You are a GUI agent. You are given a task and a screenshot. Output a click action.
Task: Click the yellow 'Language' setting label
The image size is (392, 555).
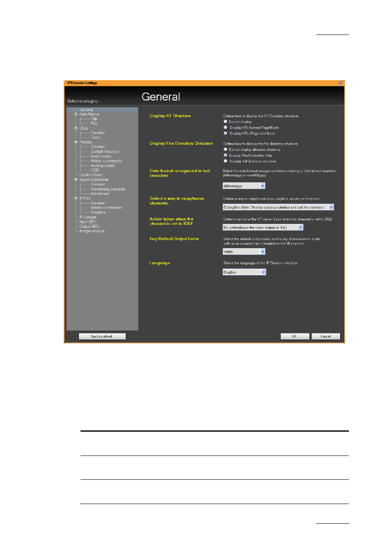pos(160,263)
